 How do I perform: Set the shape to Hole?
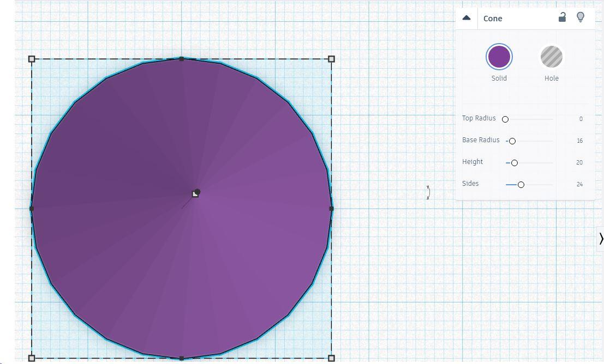click(x=551, y=57)
